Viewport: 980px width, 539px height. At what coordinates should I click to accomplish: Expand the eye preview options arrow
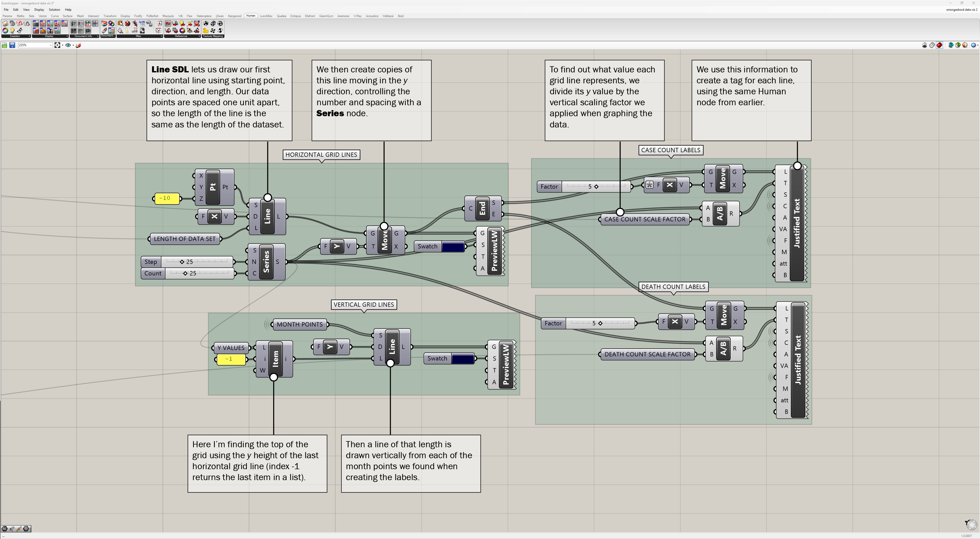(x=73, y=45)
